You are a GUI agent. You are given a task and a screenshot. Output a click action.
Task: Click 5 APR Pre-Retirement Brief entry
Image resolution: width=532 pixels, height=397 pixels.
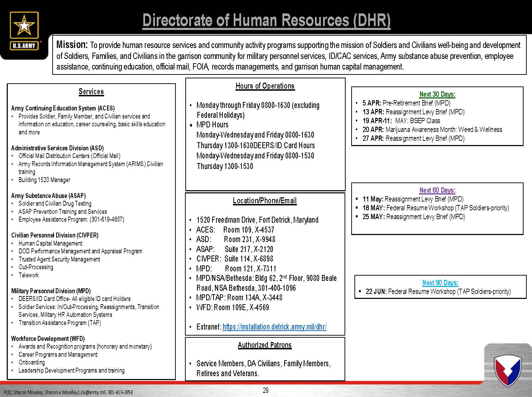pyautogui.click(x=406, y=103)
